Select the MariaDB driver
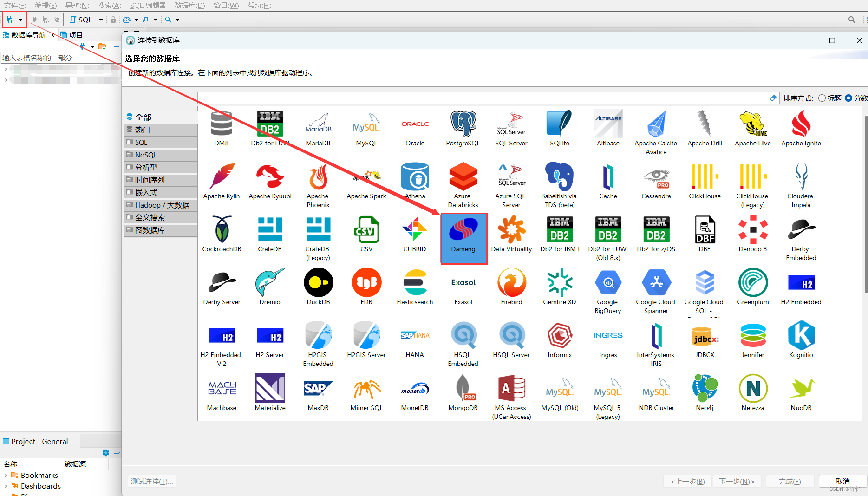The image size is (868, 496). click(318, 129)
